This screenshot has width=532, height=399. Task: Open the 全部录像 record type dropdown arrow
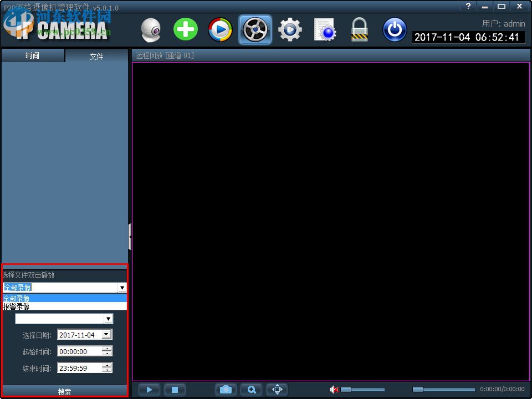click(122, 288)
